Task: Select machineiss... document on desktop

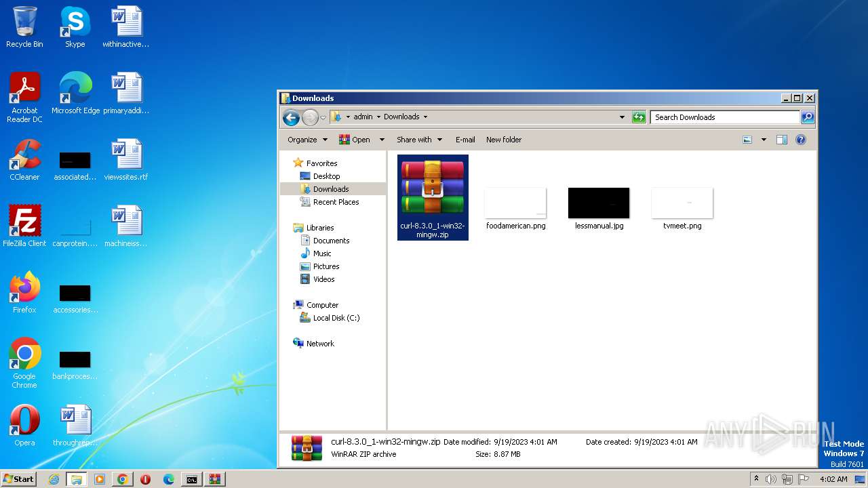Action: pos(126,226)
